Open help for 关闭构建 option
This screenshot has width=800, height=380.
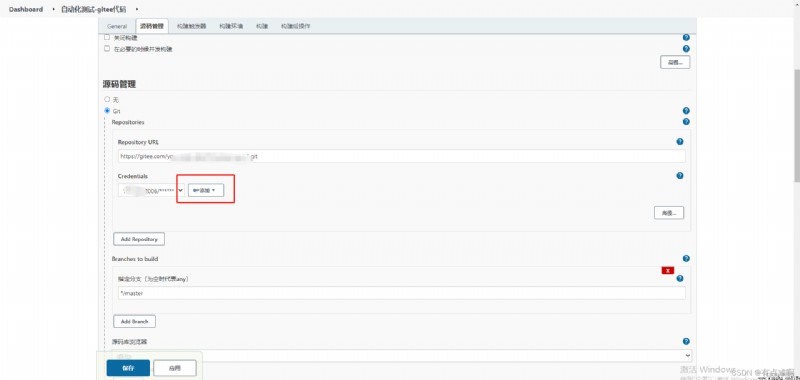(686, 38)
